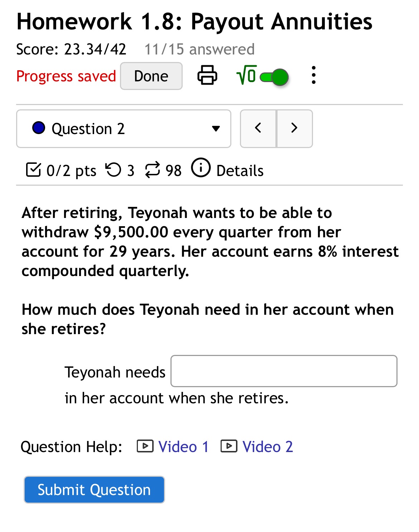Select Question 2 from the question navigator
Viewport: 419px width, 532px height.
tap(124, 128)
